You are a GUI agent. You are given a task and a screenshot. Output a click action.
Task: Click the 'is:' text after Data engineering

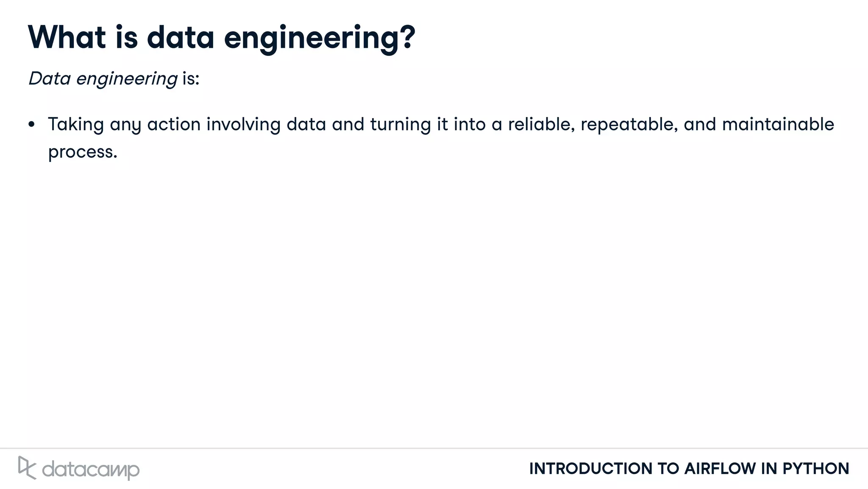click(191, 79)
